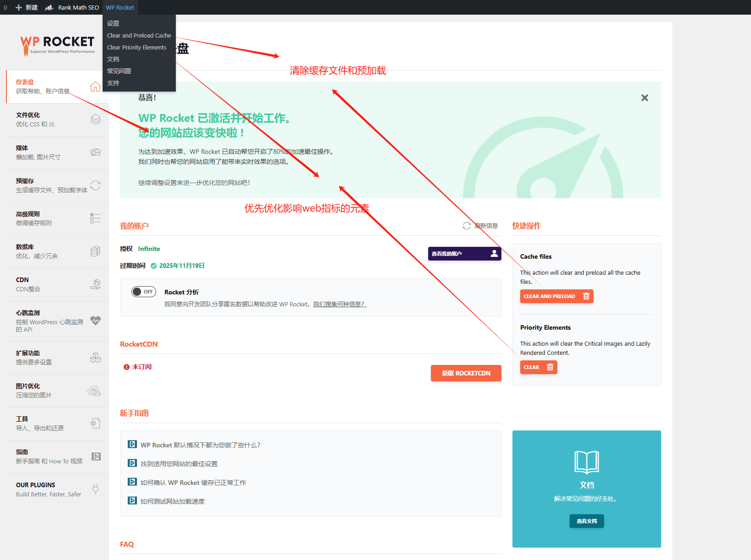Open the dashboard home icon in sidebar
The image size is (751, 560).
click(95, 87)
